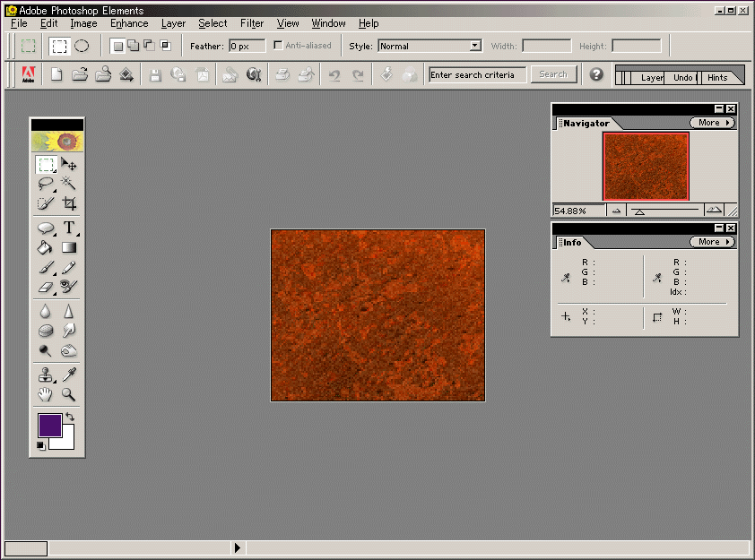Click the purple foreground color swatch

pyautogui.click(x=49, y=425)
